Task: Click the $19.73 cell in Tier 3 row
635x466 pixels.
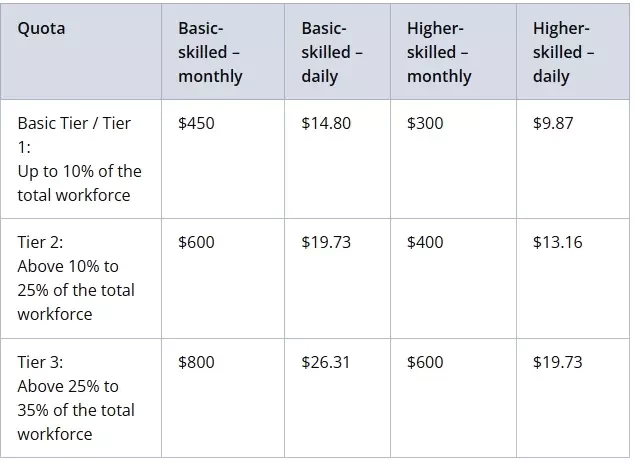Action: pyautogui.click(x=573, y=398)
